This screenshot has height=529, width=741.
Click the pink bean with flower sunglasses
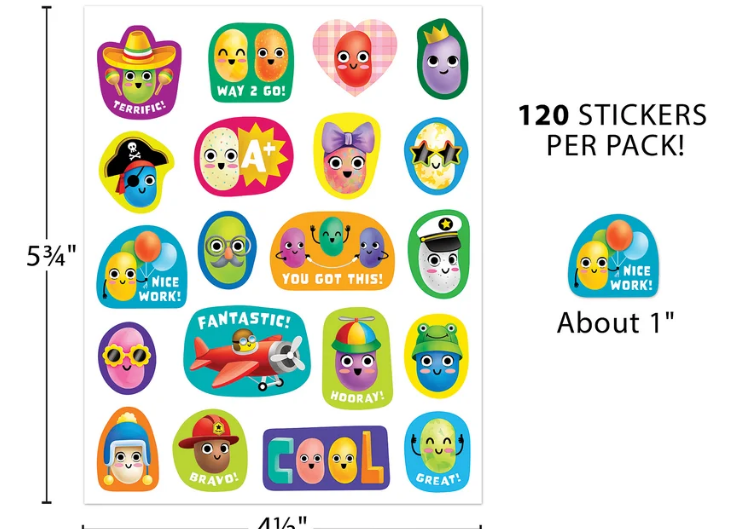point(127,358)
